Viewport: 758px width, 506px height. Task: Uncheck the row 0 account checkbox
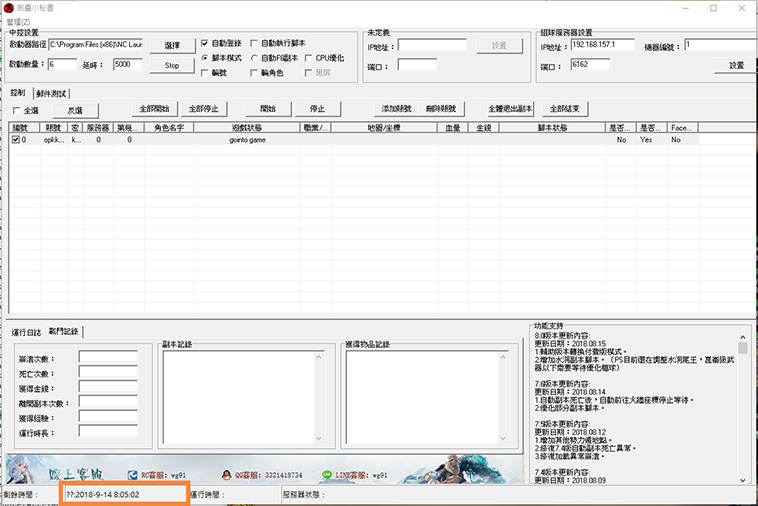click(15, 140)
